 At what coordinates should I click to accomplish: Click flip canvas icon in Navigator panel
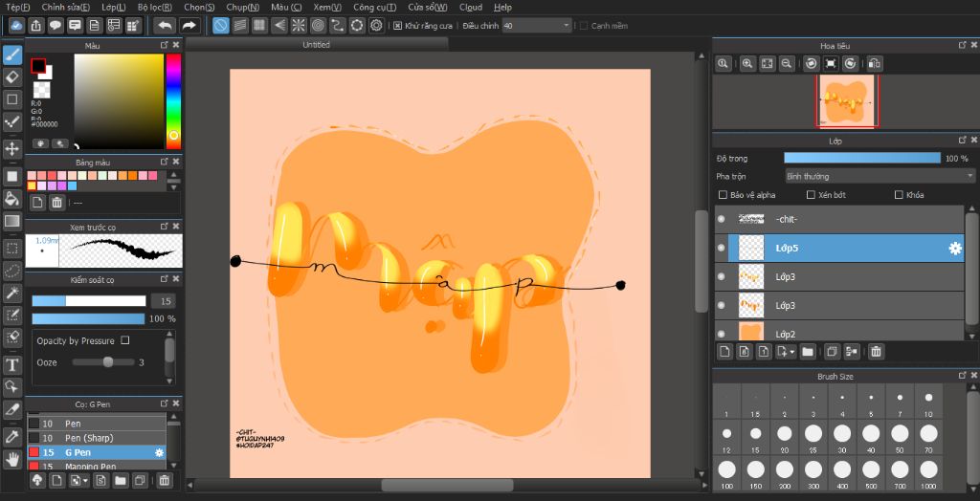[875, 63]
